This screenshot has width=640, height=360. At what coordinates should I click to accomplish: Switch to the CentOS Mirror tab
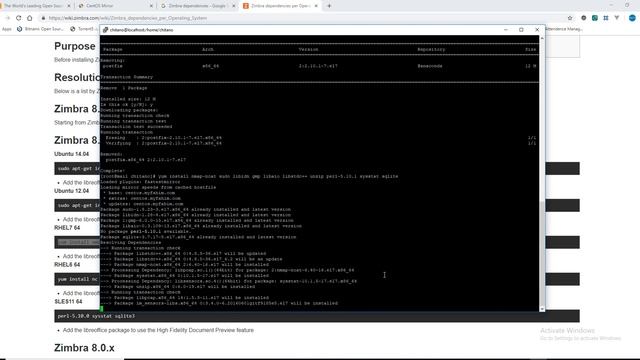pos(116,6)
